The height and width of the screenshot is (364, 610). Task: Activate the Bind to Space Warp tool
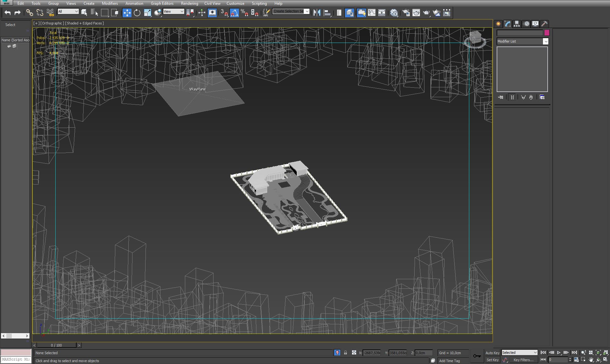click(50, 12)
